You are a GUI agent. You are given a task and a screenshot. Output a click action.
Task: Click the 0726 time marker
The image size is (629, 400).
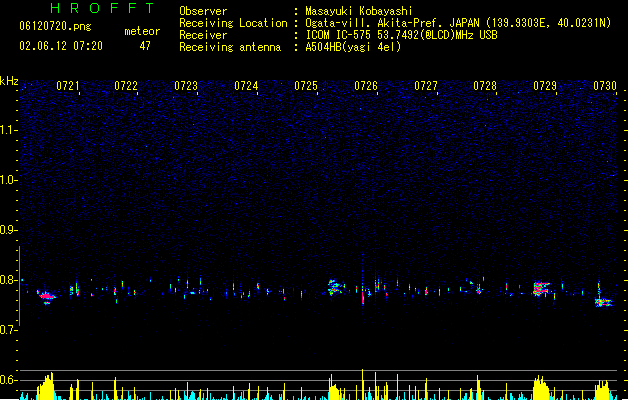(x=366, y=86)
